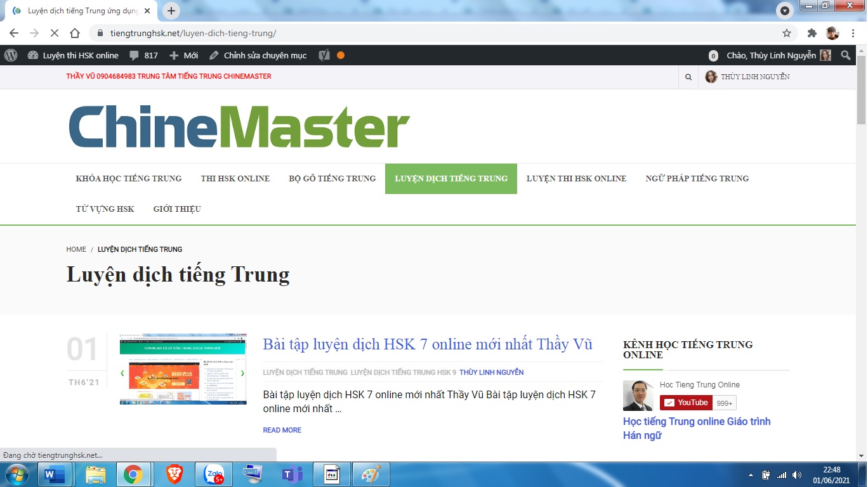
Task: Open THÙY LINH NGUYỄN user link in header
Action: click(x=748, y=77)
